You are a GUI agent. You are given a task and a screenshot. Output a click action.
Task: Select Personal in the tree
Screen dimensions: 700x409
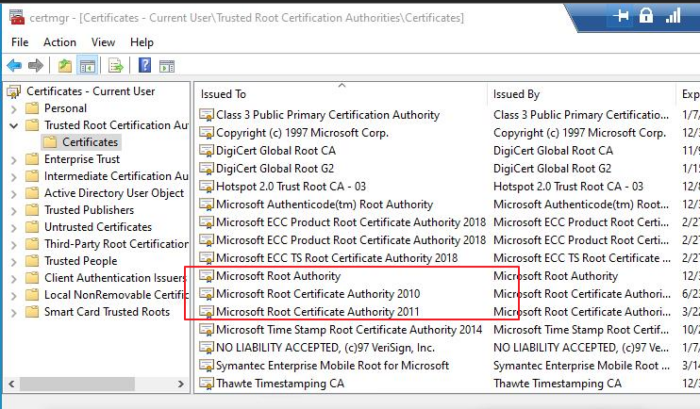(65, 108)
